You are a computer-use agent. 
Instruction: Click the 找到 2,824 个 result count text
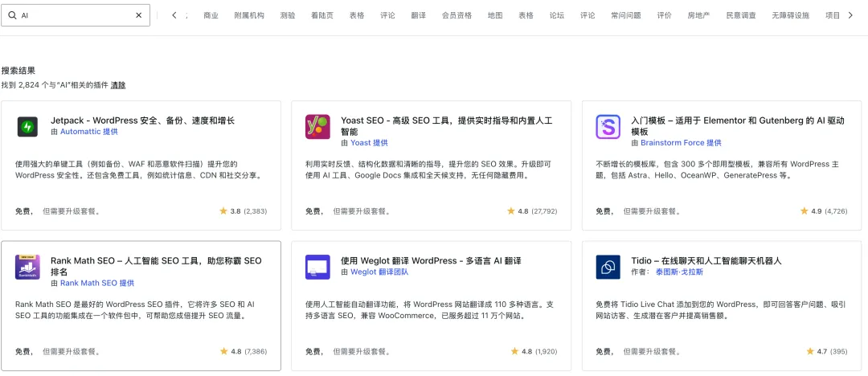click(x=55, y=85)
